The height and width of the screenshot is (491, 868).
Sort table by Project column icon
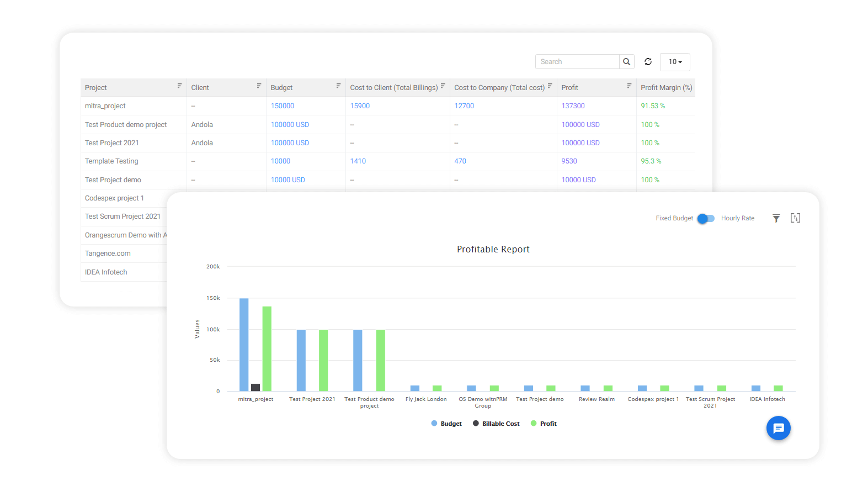[179, 86]
